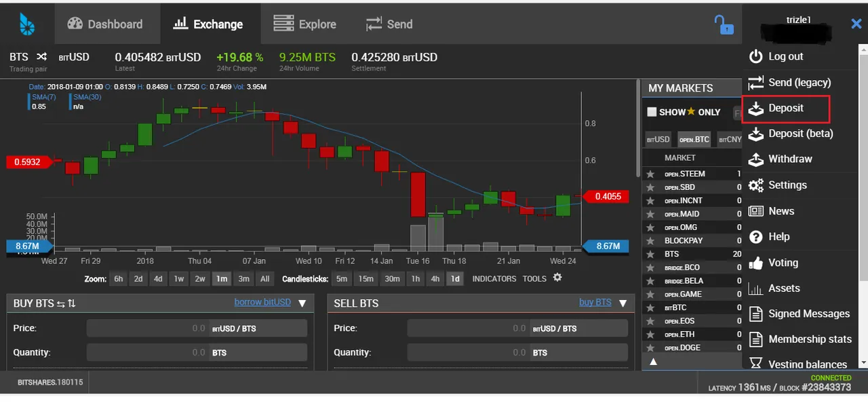The height and width of the screenshot is (416, 868).
Task: Open the TOOLS dropdown
Action: (x=534, y=279)
